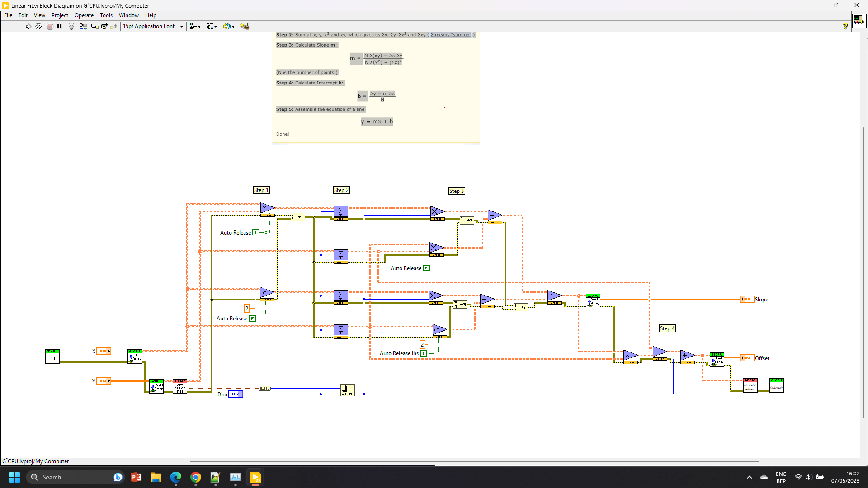Open the Distribute Objects dropdown
Image resolution: width=868 pixels, height=488 pixels.
pos(212,26)
